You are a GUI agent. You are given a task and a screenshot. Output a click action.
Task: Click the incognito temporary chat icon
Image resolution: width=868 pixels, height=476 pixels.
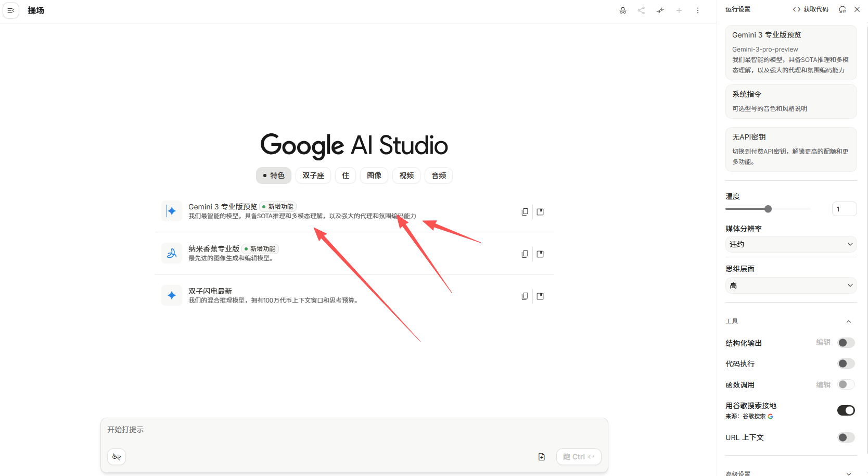(x=623, y=10)
